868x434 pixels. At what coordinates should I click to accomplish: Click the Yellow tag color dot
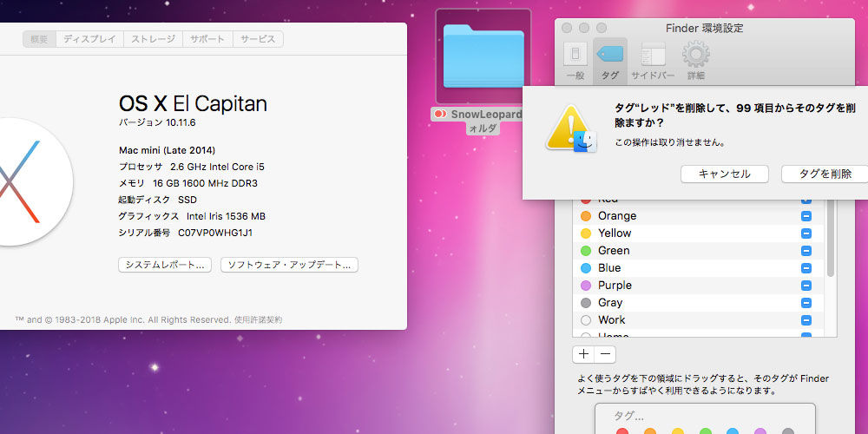coord(586,233)
